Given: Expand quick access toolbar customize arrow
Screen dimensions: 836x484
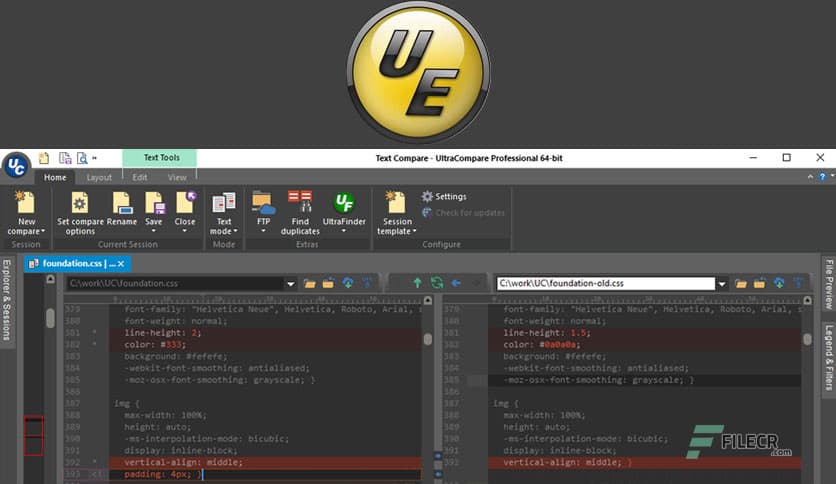Looking at the screenshot, I should click(x=94, y=158).
